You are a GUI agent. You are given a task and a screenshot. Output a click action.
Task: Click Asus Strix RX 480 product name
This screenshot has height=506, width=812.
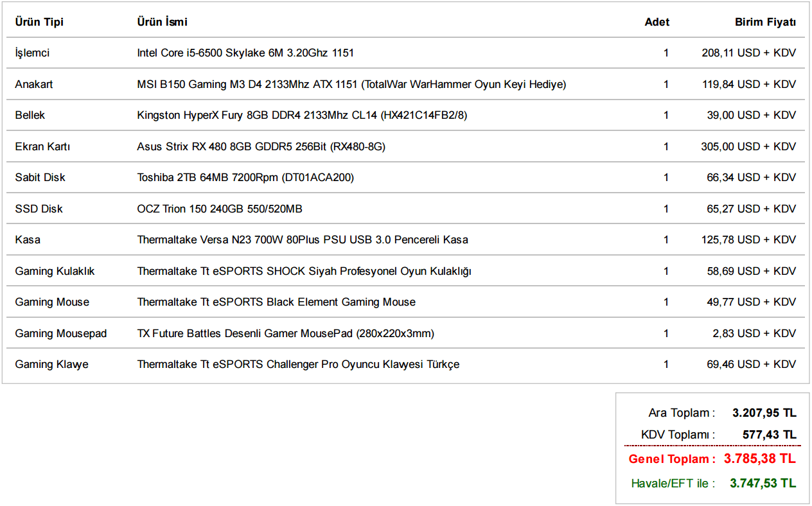261,146
